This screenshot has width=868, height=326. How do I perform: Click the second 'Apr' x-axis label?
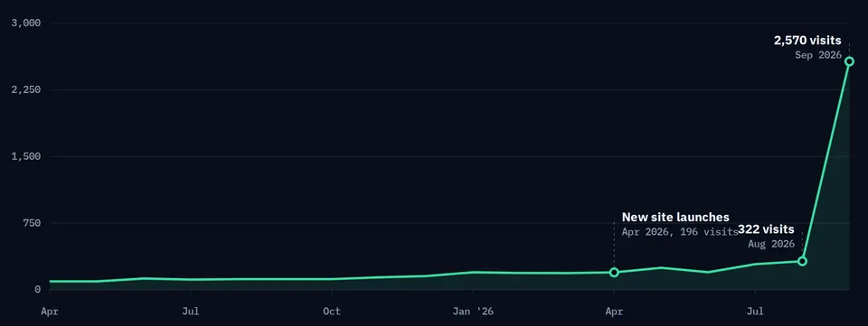[x=614, y=312]
